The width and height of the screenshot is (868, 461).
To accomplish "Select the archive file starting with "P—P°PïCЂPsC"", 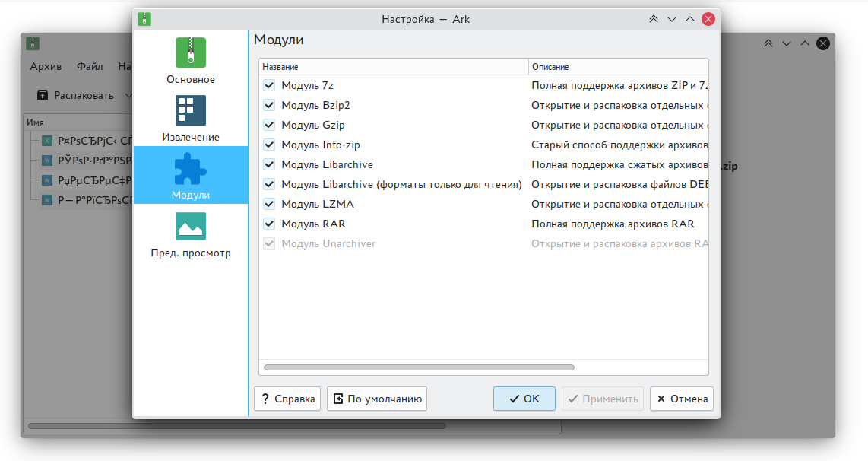I will (x=87, y=200).
